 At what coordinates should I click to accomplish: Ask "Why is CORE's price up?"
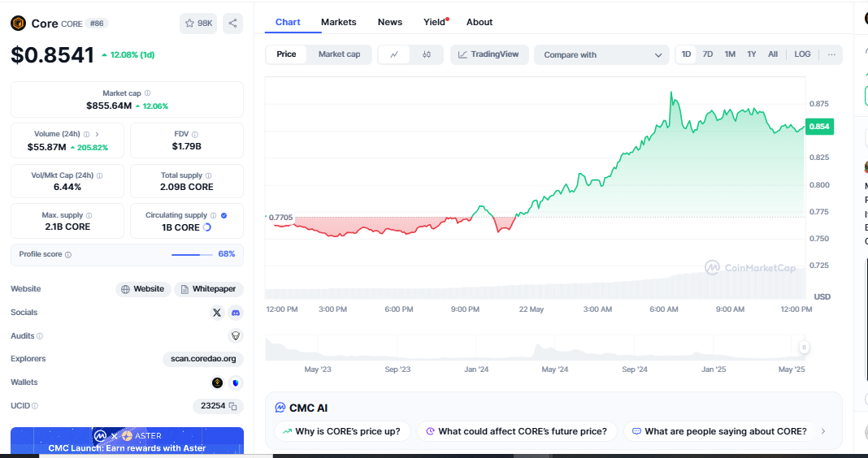[x=342, y=431]
